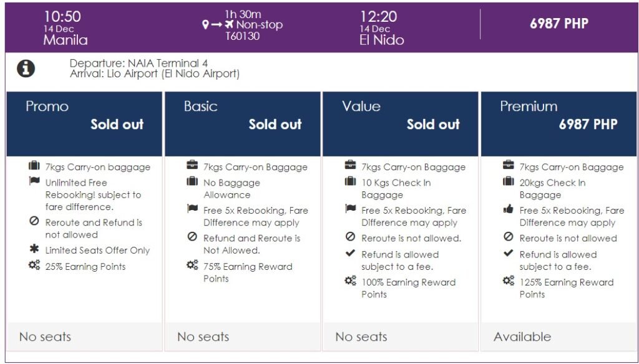Click the info icon beside Departure details
Viewport: 639px width, 364px height.
26,69
